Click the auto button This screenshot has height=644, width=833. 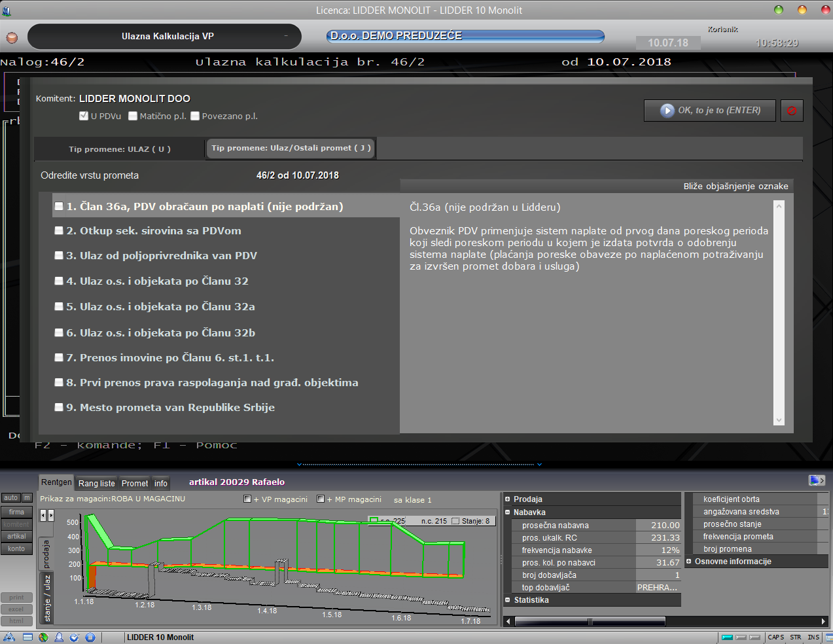(x=11, y=497)
